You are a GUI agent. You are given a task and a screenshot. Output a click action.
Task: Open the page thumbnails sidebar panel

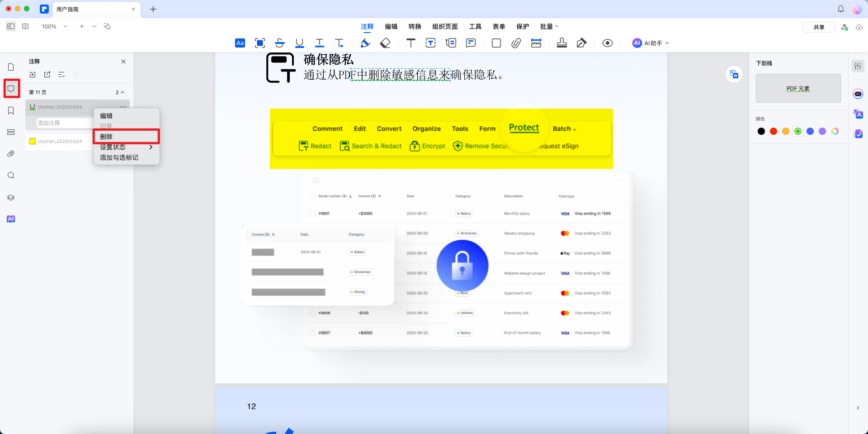tap(11, 67)
